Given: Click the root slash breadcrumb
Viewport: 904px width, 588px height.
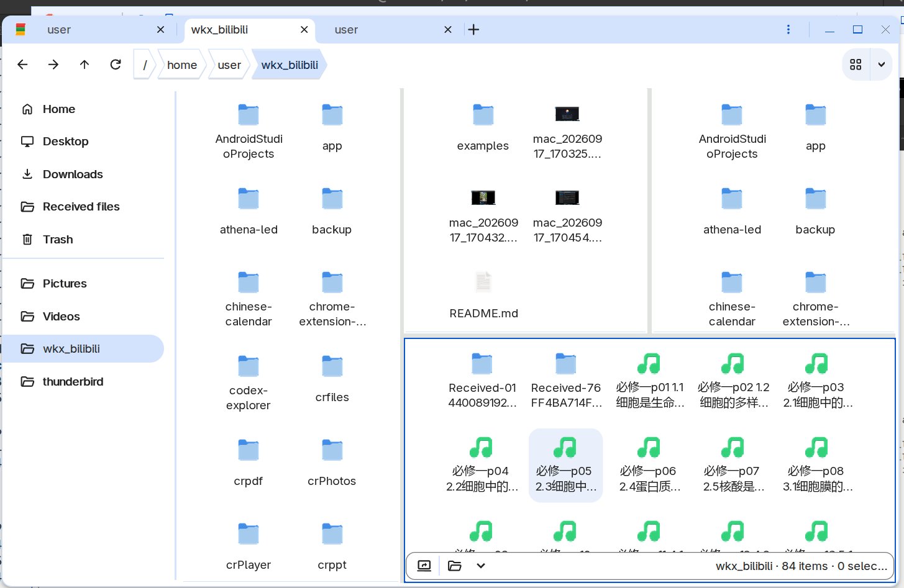Looking at the screenshot, I should point(145,65).
